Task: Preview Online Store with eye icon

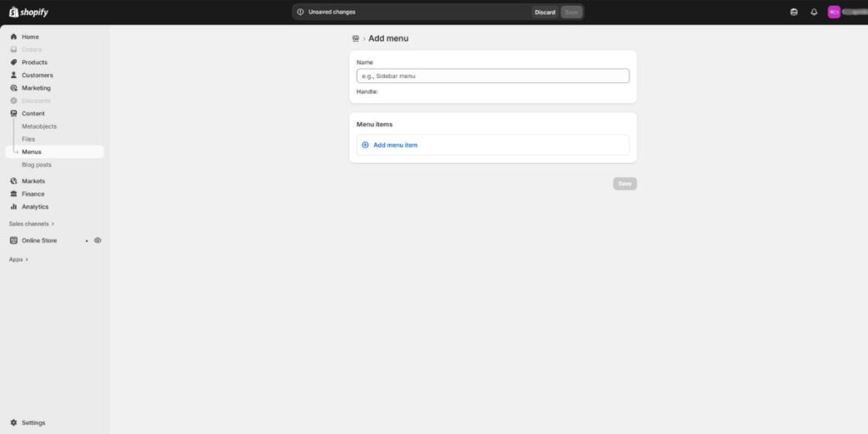Action: tap(97, 241)
